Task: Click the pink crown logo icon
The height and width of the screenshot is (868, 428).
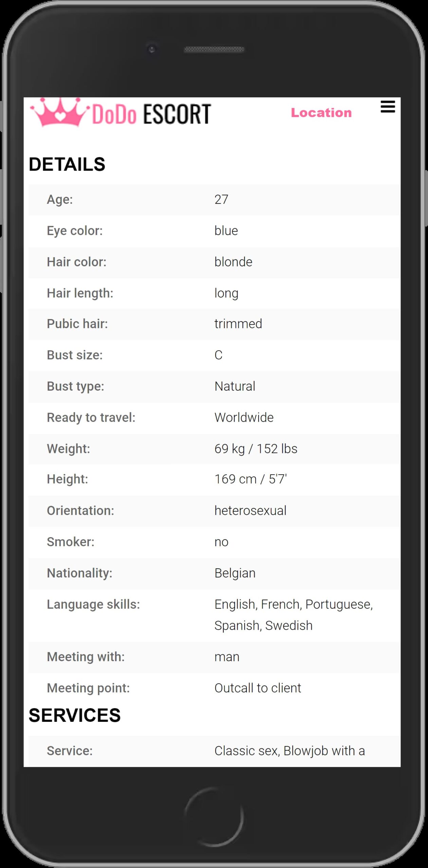Action: click(60, 113)
